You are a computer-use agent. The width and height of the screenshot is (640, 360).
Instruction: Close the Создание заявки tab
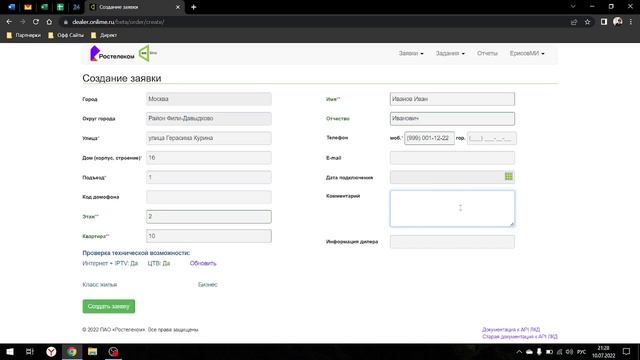[178, 7]
